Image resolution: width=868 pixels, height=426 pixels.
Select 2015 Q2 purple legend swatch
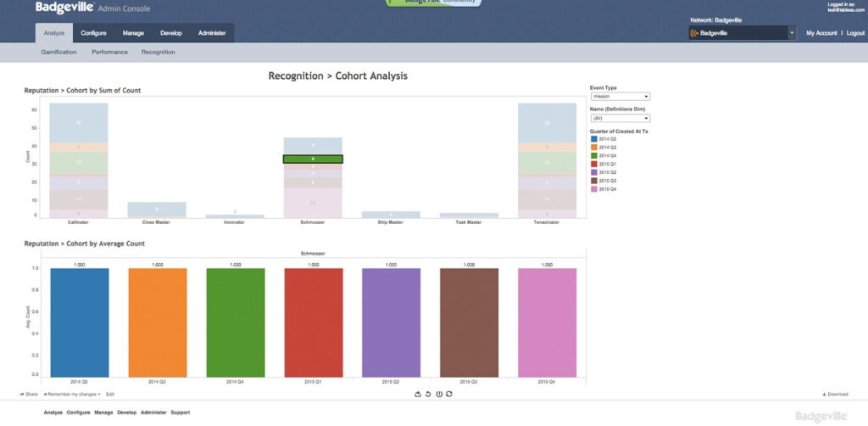tap(594, 172)
